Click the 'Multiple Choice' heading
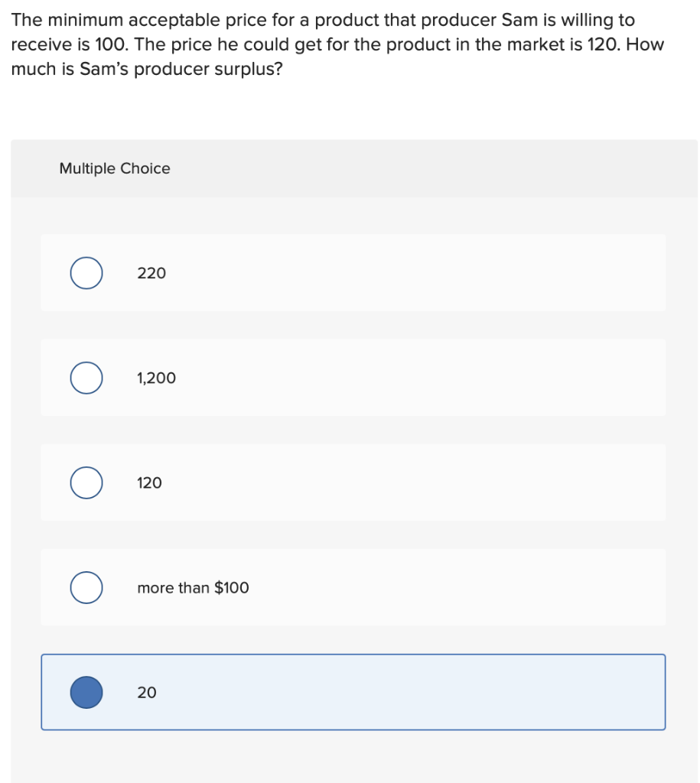 click(x=115, y=168)
